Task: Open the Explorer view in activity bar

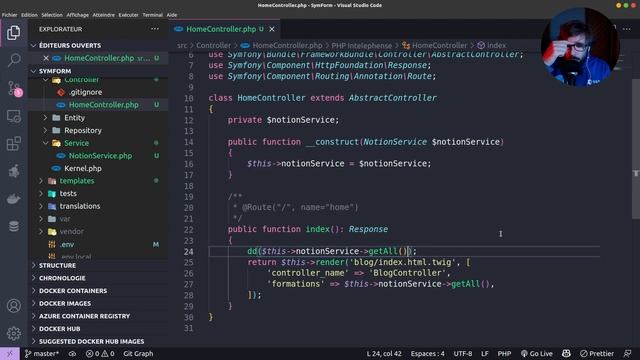Action: coord(13,33)
